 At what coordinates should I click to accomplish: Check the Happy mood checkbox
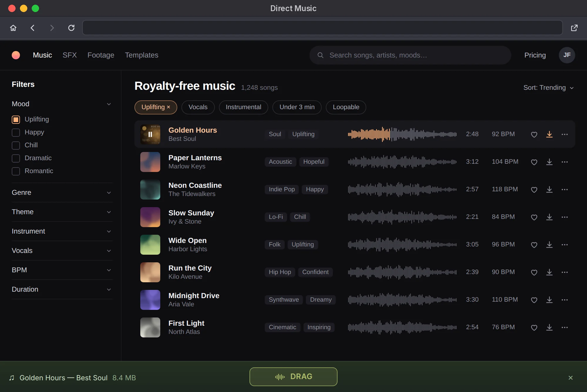click(x=16, y=132)
